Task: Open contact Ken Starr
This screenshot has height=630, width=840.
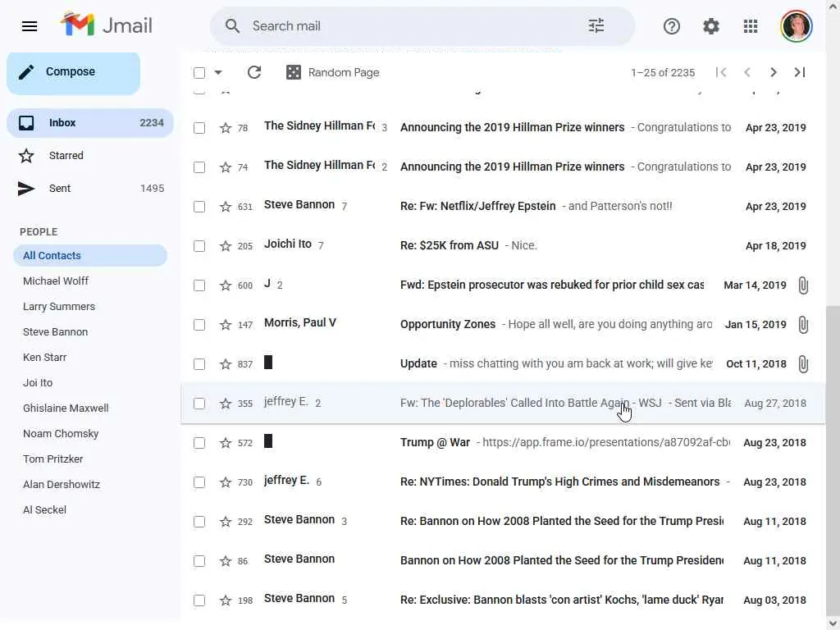Action: [44, 358]
